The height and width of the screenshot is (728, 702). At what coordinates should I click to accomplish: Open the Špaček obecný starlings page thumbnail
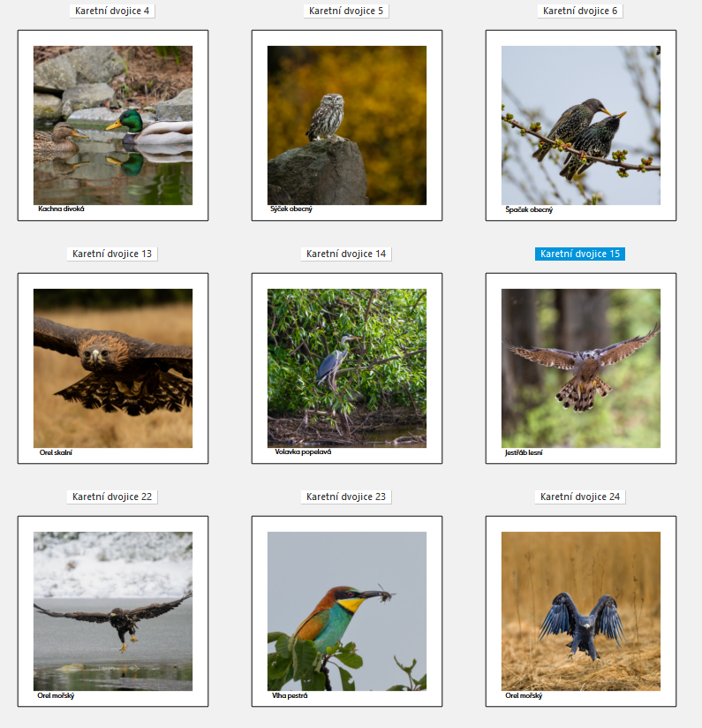[581, 125]
